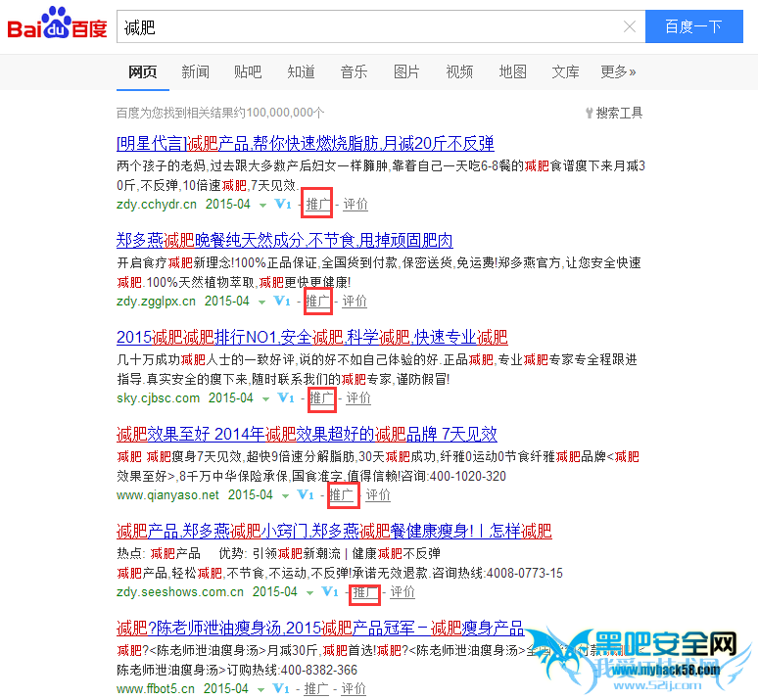
Task: Open the result 陈老师泄油瘦身汤
Action: click(320, 628)
